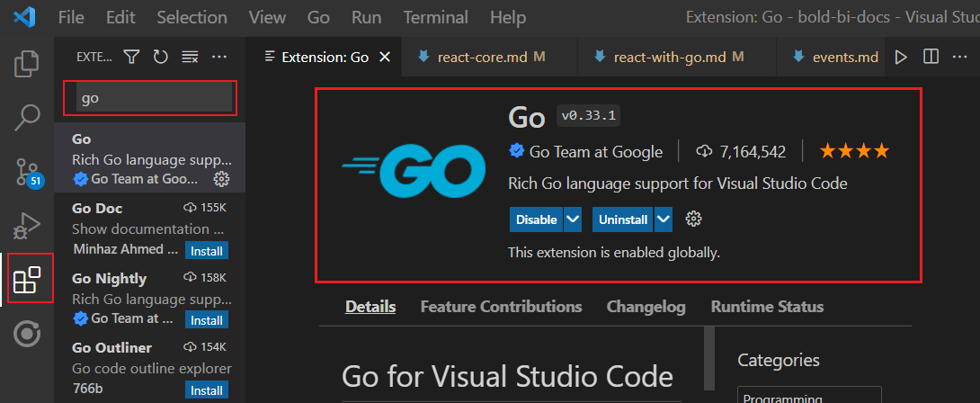The image size is (980, 403).
Task: Filter extensions with the funnel icon
Action: point(130,57)
